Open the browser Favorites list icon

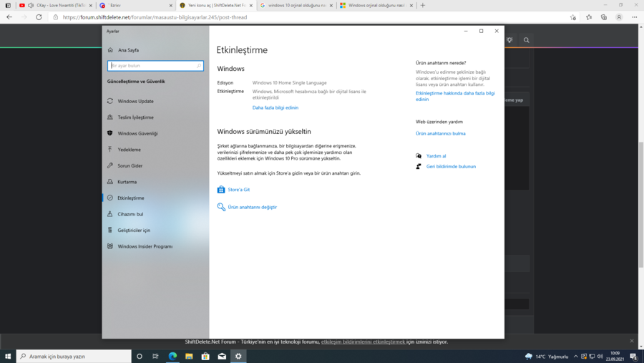[x=589, y=17]
